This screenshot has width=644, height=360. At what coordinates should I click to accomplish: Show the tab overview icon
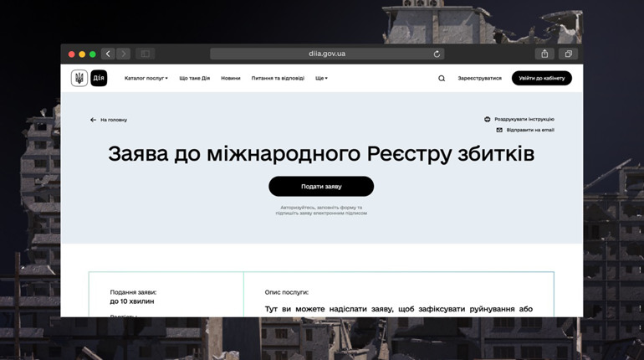click(569, 54)
